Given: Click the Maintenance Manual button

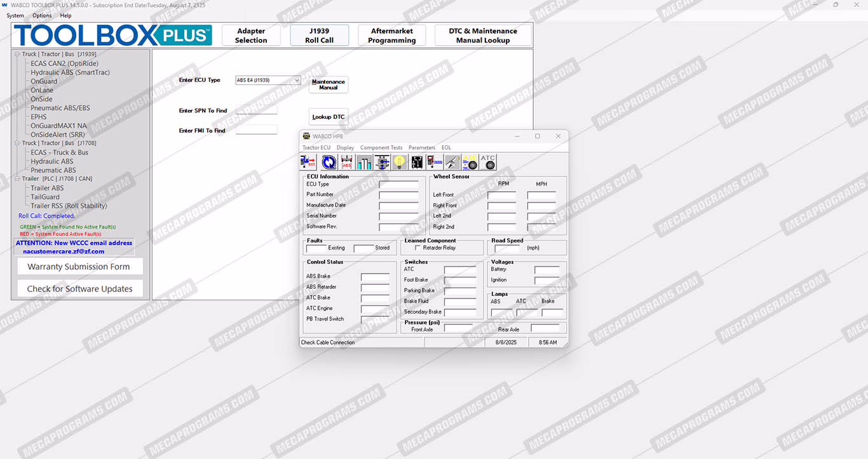Looking at the screenshot, I should (329, 84).
